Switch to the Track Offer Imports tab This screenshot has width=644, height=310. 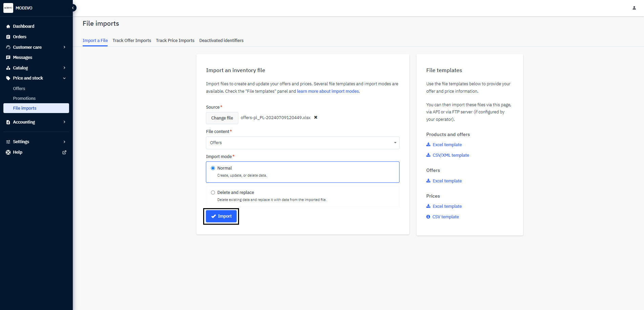[132, 41]
